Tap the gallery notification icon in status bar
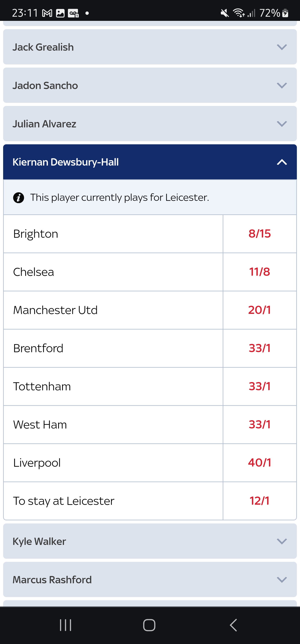Viewport: 300px width, 644px height. pyautogui.click(x=60, y=13)
